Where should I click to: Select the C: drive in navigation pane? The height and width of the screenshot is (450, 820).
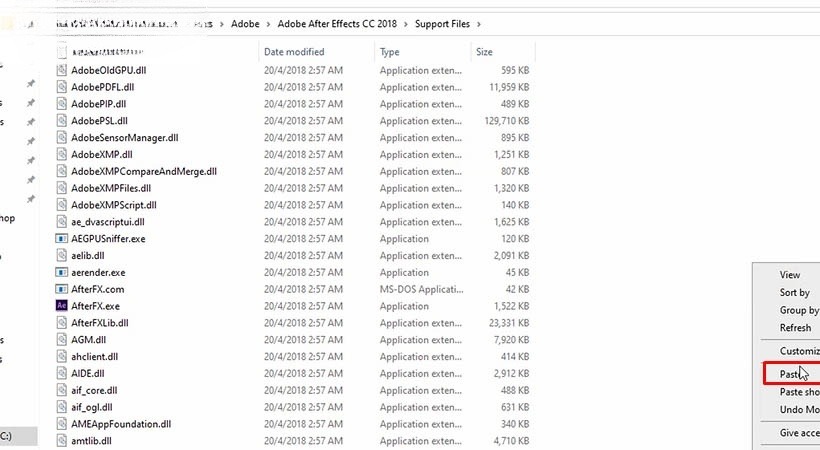pos(18,436)
